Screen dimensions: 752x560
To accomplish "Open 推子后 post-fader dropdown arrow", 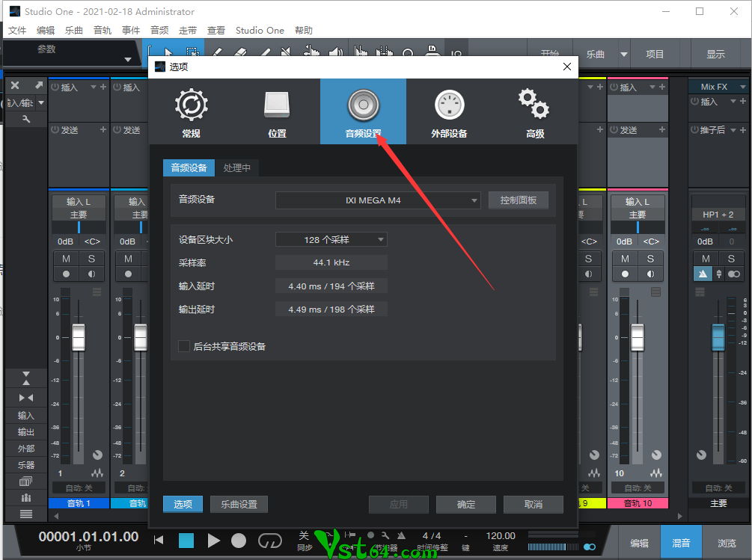I will point(733,130).
